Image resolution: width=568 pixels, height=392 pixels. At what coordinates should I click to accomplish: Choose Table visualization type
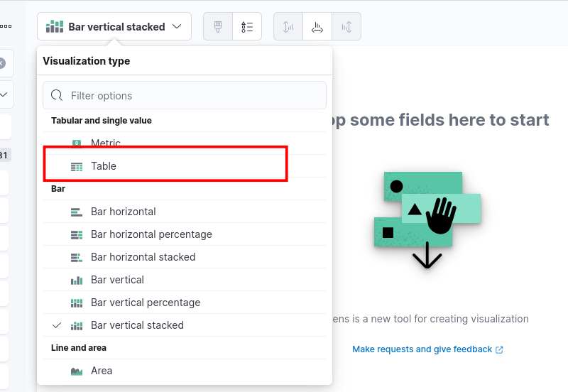pos(104,166)
